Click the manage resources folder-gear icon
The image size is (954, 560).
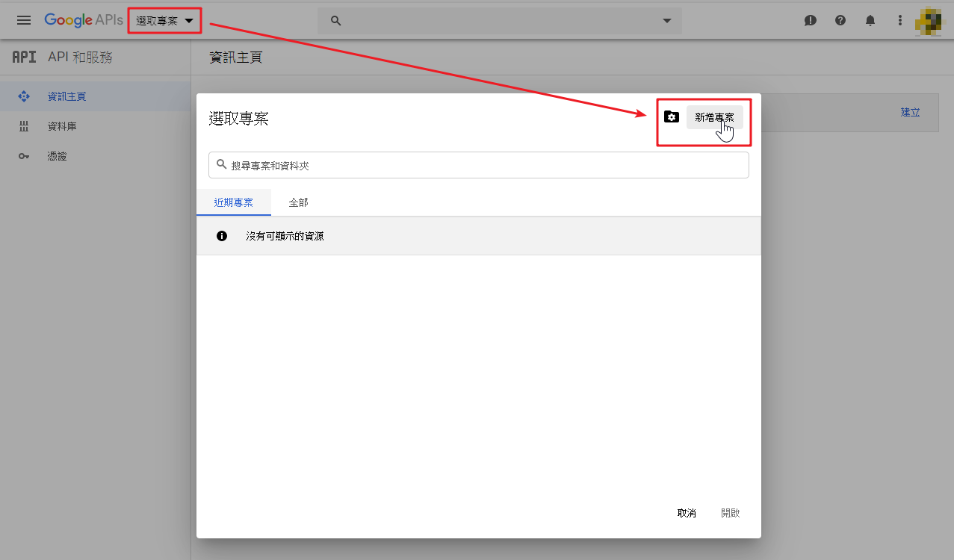tap(672, 117)
